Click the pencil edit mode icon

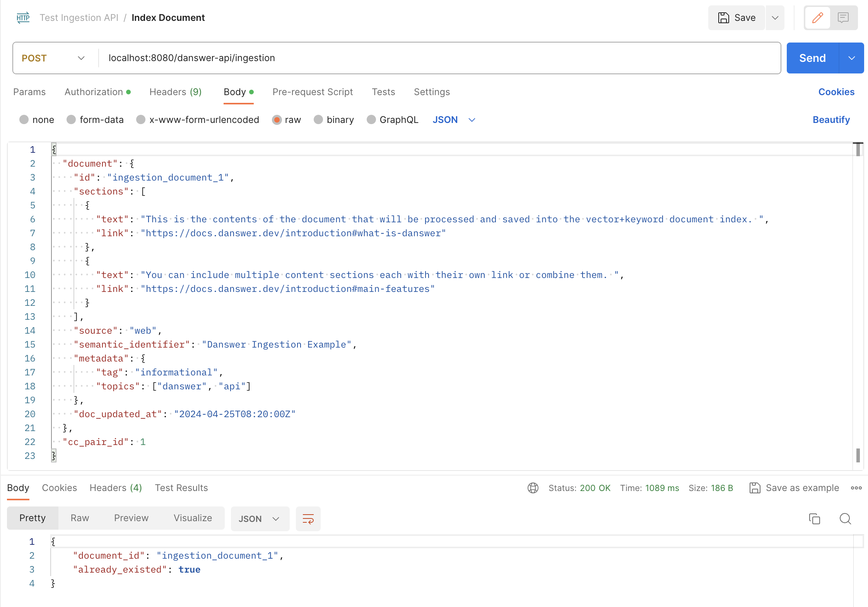[x=817, y=18]
